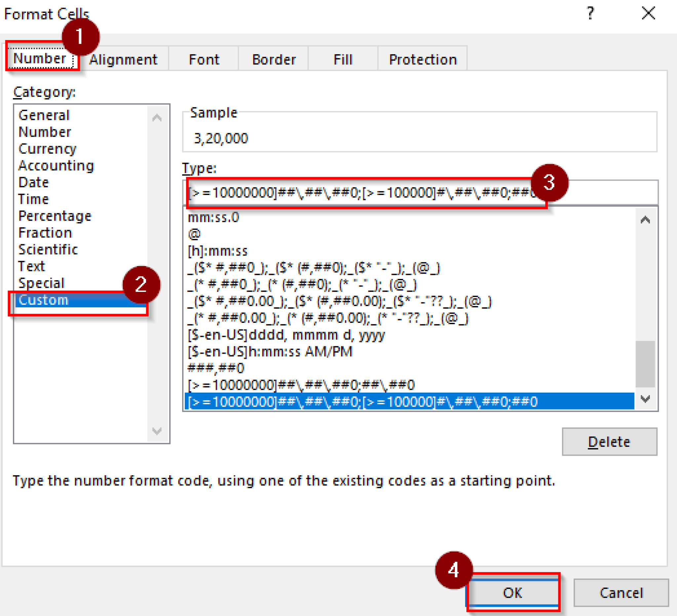Select the Scientific category

[48, 249]
